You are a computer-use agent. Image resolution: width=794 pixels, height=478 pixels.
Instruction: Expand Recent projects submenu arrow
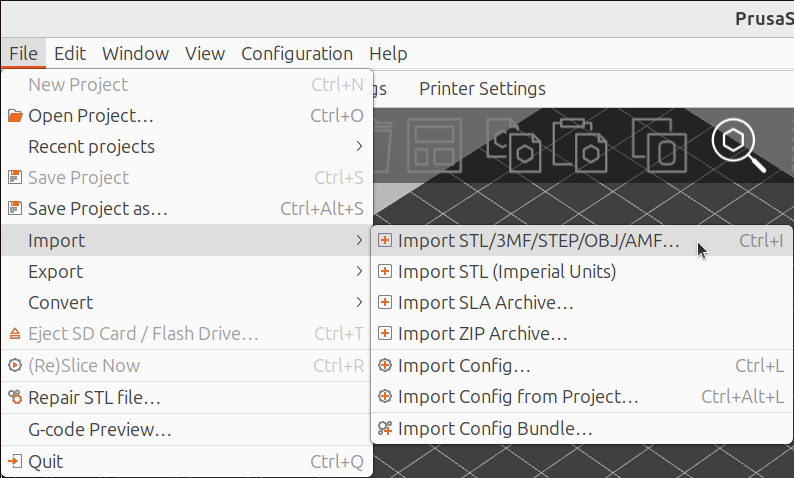[359, 146]
